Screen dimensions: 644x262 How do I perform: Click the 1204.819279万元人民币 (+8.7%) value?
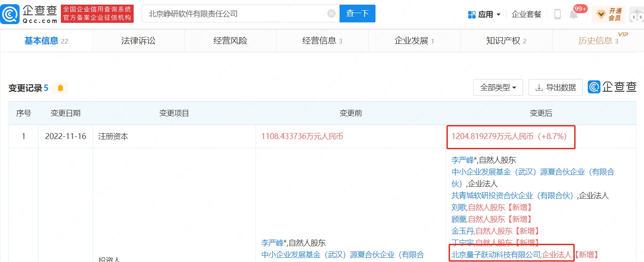coord(509,136)
